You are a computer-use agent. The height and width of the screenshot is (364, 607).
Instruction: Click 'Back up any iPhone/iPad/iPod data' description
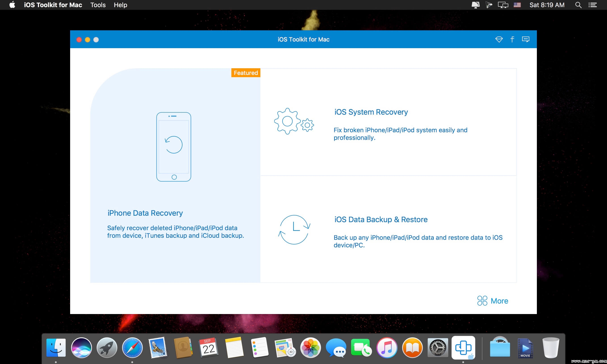pyautogui.click(x=418, y=241)
